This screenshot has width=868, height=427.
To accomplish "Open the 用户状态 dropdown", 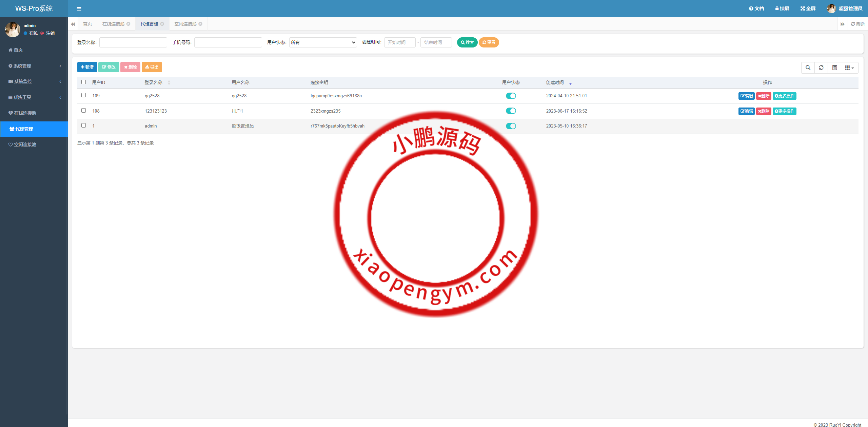I will point(323,42).
